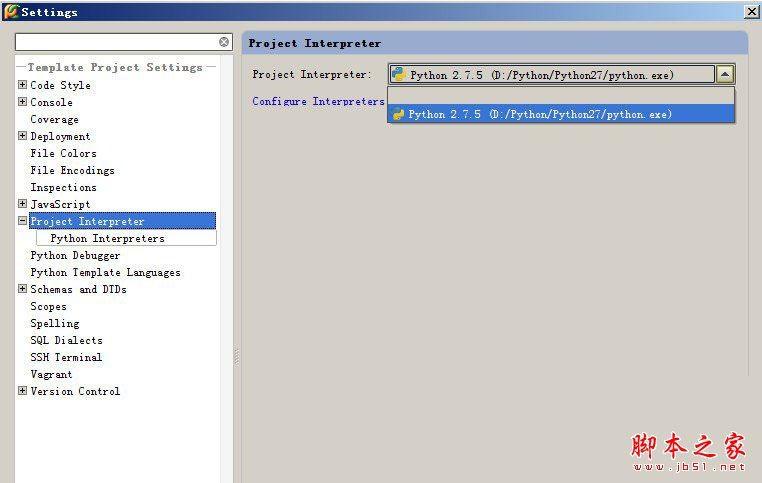Select Python Debugger in the settings tree
The height and width of the screenshot is (483, 762).
pyautogui.click(x=75, y=255)
